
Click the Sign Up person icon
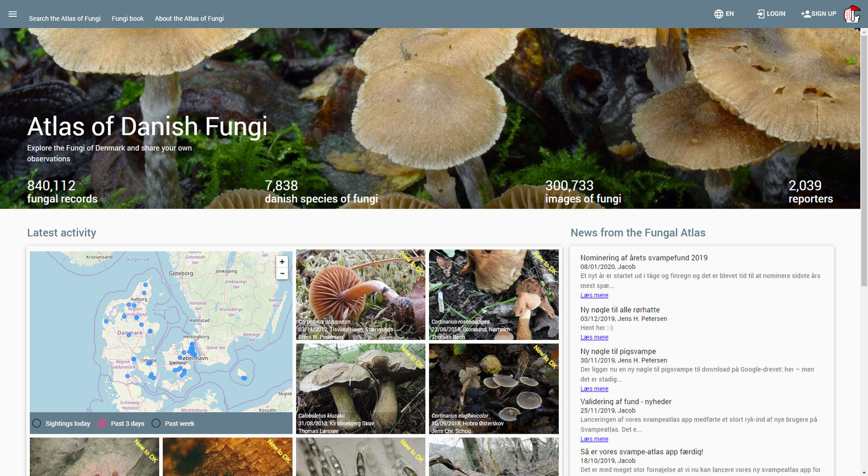(x=805, y=14)
